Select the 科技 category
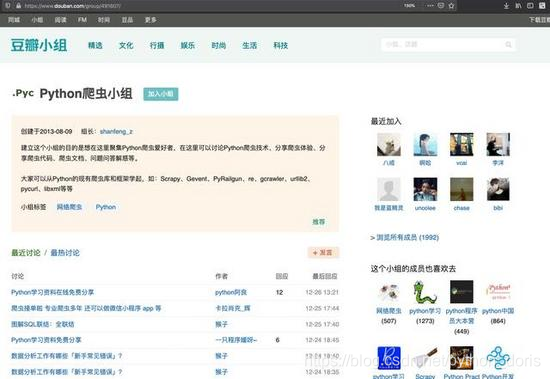The width and height of the screenshot is (550, 379). (281, 45)
